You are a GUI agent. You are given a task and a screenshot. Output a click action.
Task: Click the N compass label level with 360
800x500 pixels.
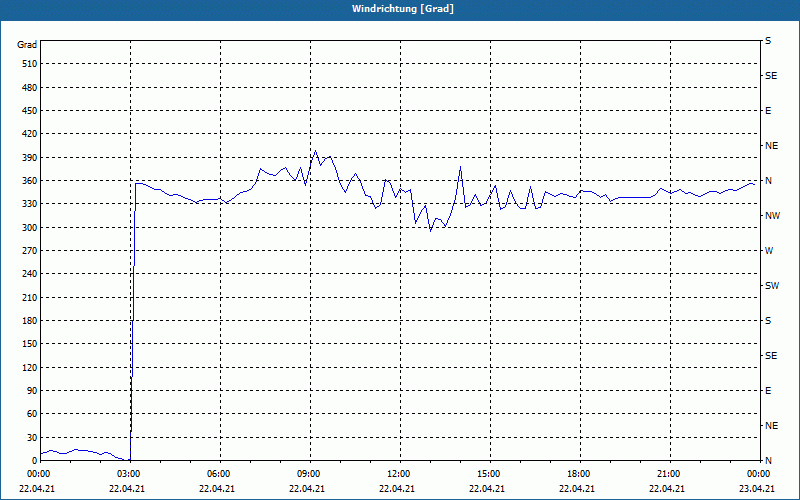[768, 181]
